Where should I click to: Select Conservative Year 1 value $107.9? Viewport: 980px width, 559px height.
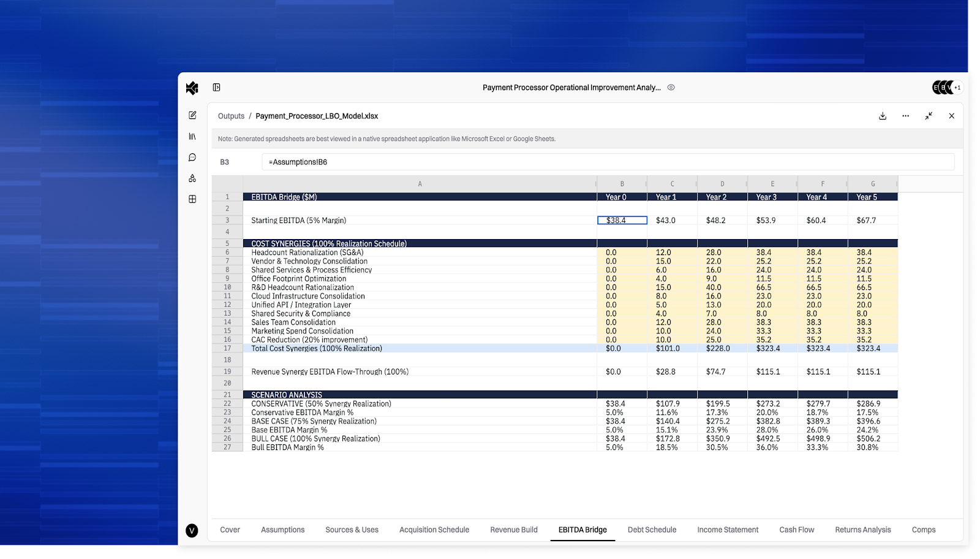672,404
